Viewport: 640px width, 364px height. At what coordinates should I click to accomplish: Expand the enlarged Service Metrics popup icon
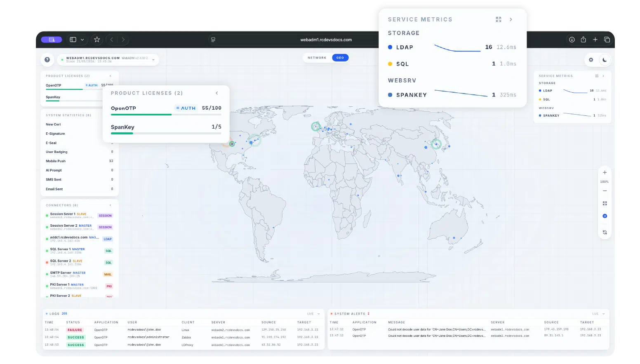click(x=499, y=19)
